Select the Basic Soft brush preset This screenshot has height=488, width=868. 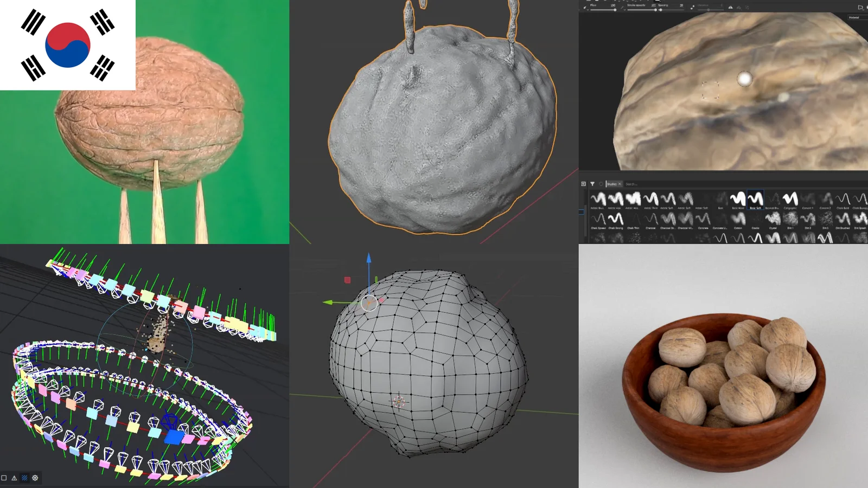755,200
